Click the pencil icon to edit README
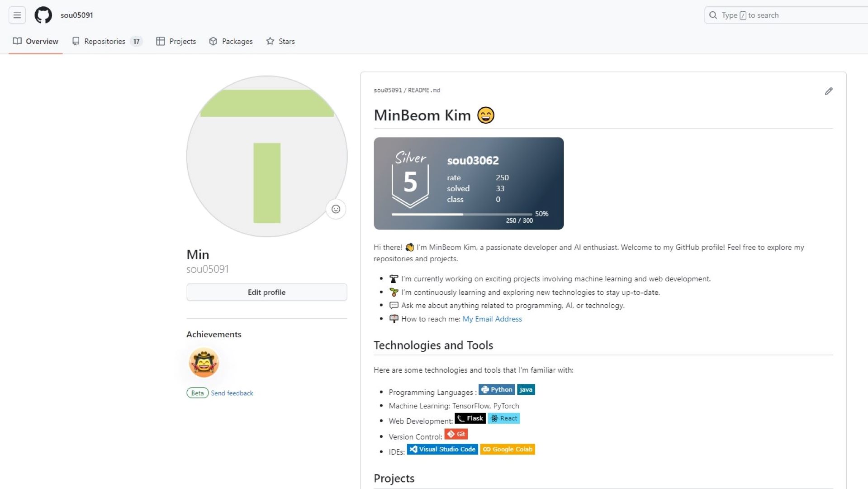This screenshot has height=489, width=868. [x=829, y=91]
